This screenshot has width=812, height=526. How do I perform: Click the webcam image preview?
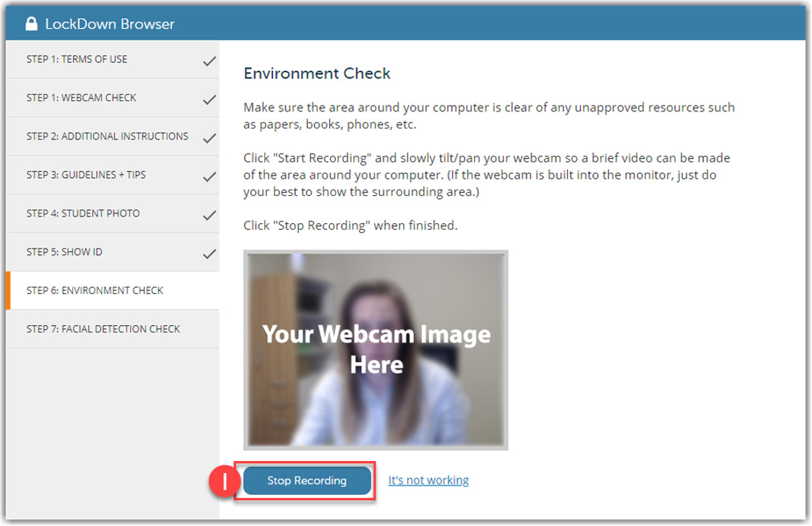[376, 349]
